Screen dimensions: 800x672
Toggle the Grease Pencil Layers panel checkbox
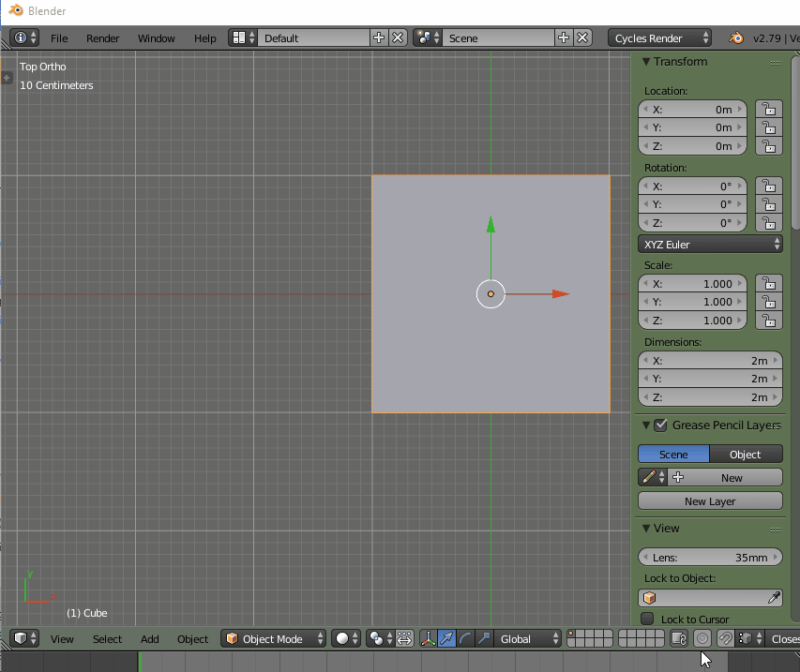659,425
